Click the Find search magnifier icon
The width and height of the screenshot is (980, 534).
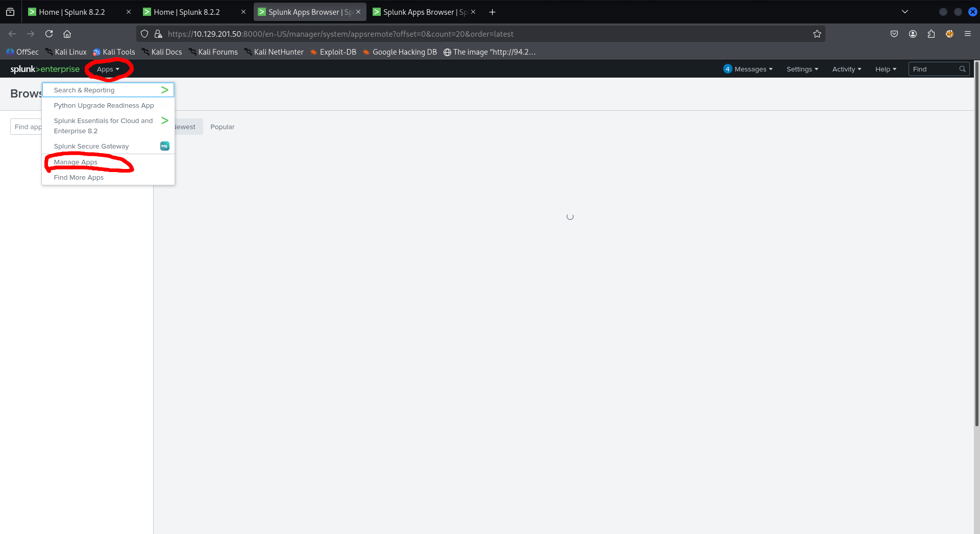962,69
